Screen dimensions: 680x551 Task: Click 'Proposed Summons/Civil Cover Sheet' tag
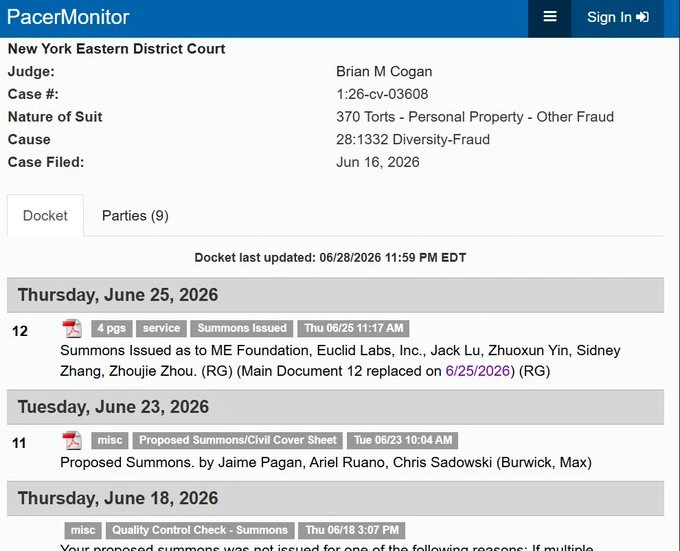pyautogui.click(x=238, y=440)
